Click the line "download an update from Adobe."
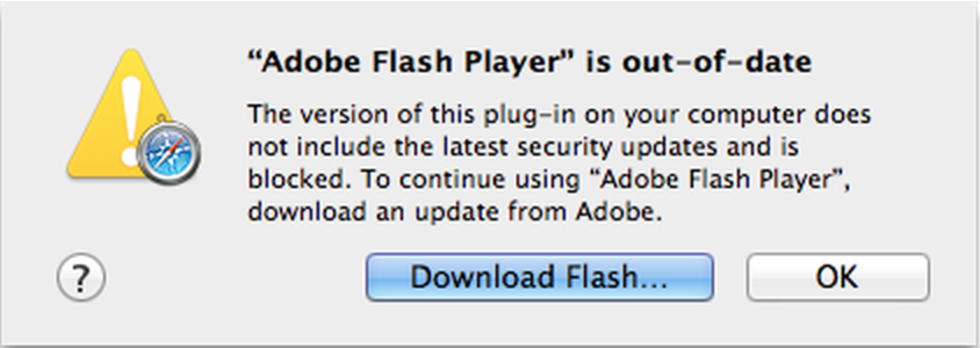The width and height of the screenshot is (980, 348). pos(455,212)
